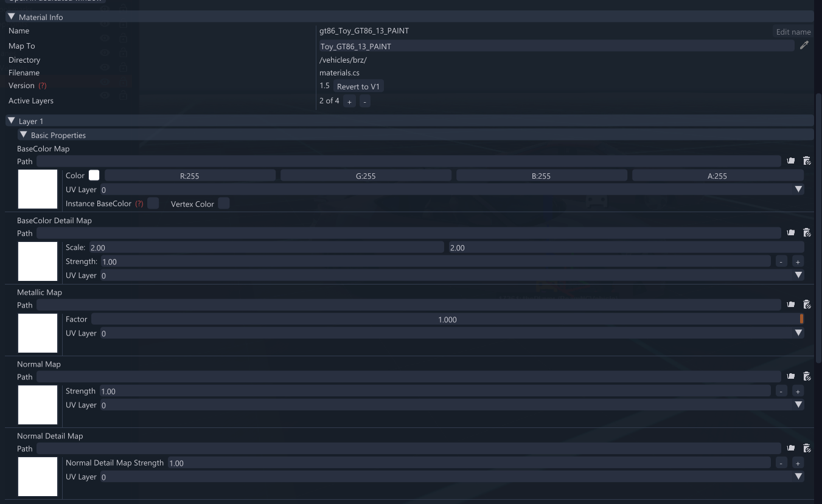Viewport: 822px width, 504px height.
Task: Remove the Normal Detail Map texture
Action: [x=807, y=448]
